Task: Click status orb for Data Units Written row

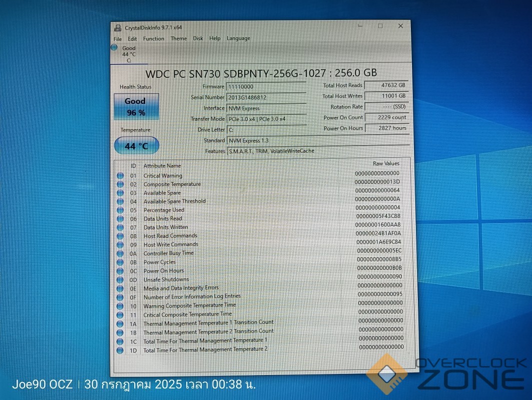Action: (120, 227)
